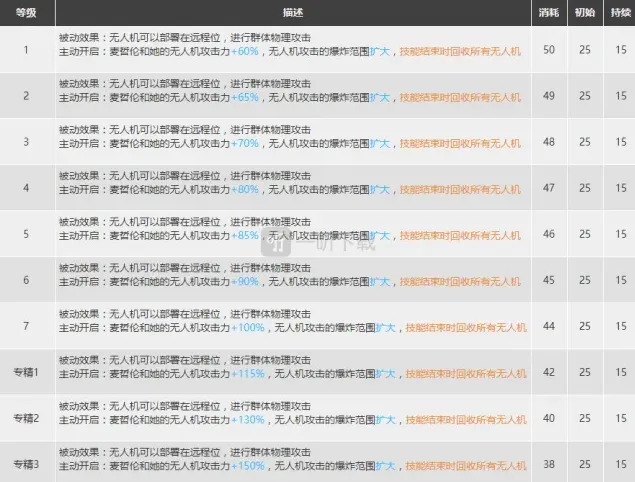Viewport: 635px width, 482px height.
Task: Click the +100% attack value
Action: (x=247, y=328)
